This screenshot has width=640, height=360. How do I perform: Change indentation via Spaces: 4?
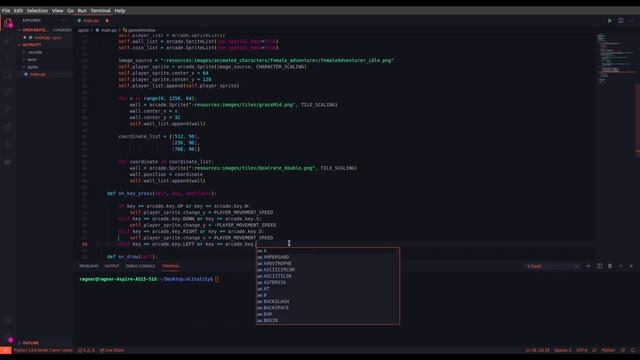click(562, 350)
